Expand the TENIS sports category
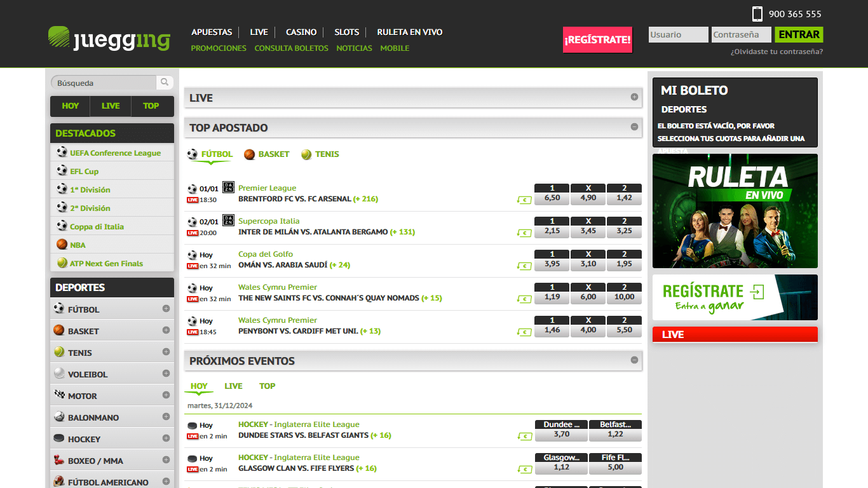This screenshot has width=868, height=488. 166,352
